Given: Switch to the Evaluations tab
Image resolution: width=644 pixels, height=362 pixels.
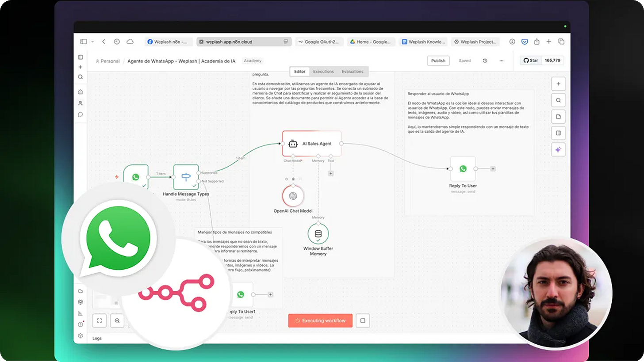Looking at the screenshot, I should point(353,72).
